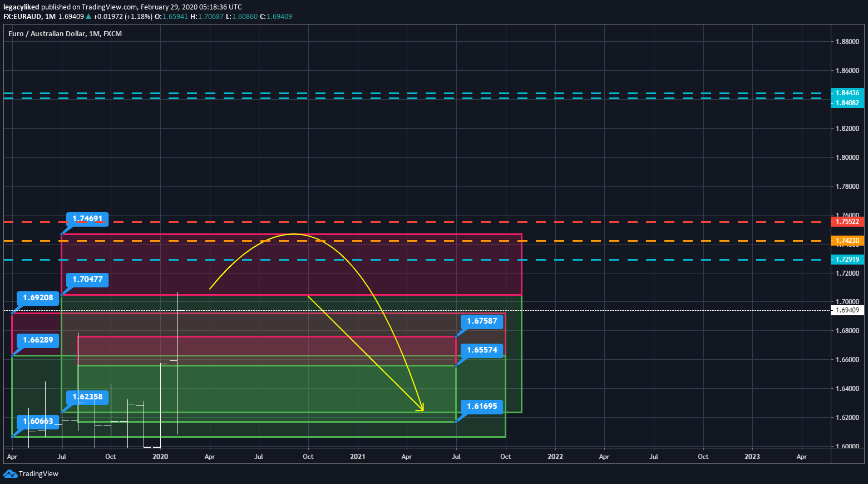This screenshot has width=868, height=484.
Task: Select the 1.84436 cyan price axis tag
Action: tap(847, 93)
